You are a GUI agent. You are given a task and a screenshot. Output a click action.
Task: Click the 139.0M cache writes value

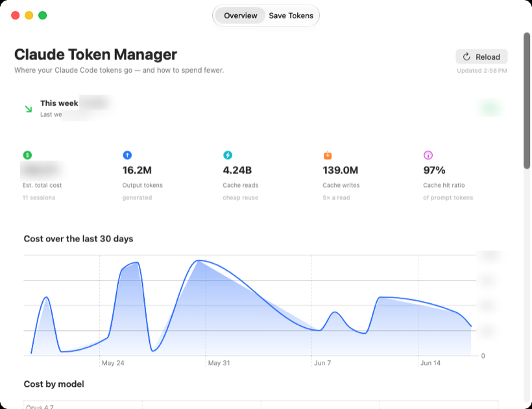341,170
